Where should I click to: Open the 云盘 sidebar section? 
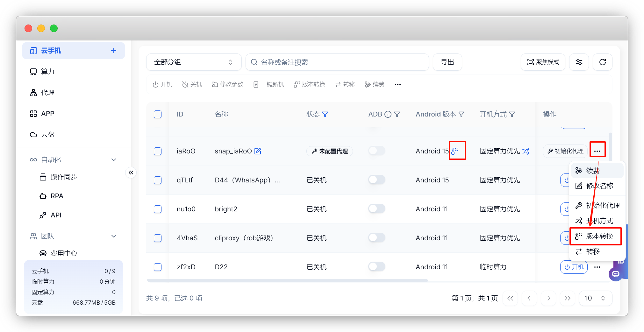73,135
